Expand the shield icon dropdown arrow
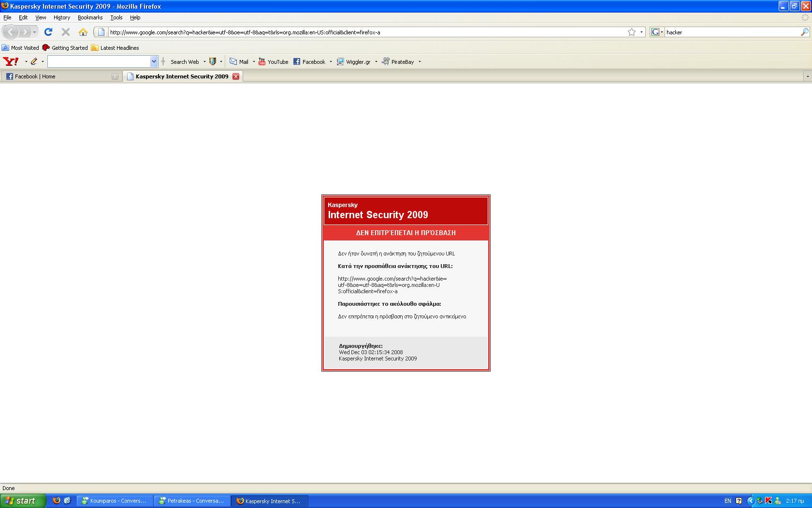The height and width of the screenshot is (508, 812). 221,61
